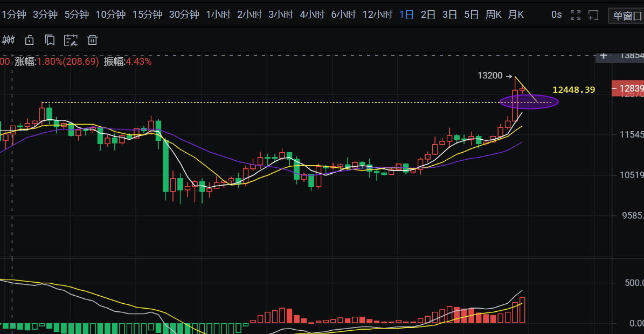Click the bookmark icon in the toolbar

[50, 39]
